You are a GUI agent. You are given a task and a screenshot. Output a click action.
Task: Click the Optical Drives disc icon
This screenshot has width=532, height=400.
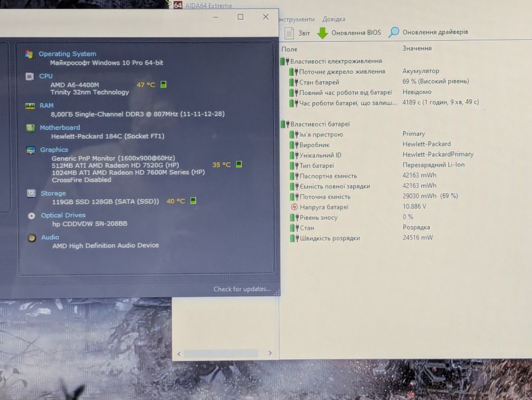[x=31, y=216]
